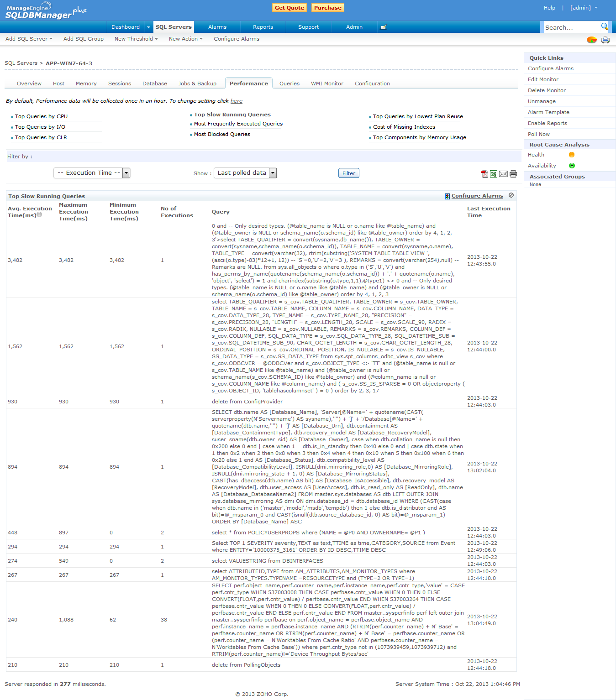Open the Execution Time filter dropdown
616x700 pixels.
(x=92, y=173)
